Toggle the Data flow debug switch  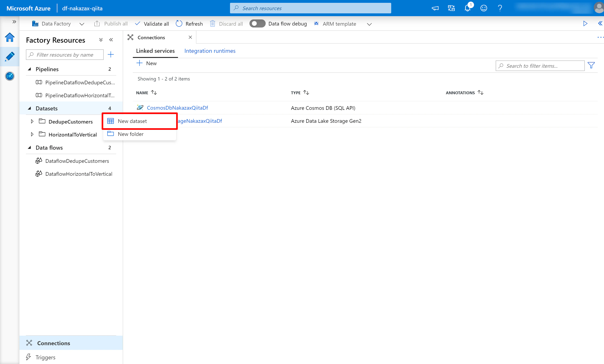click(257, 23)
